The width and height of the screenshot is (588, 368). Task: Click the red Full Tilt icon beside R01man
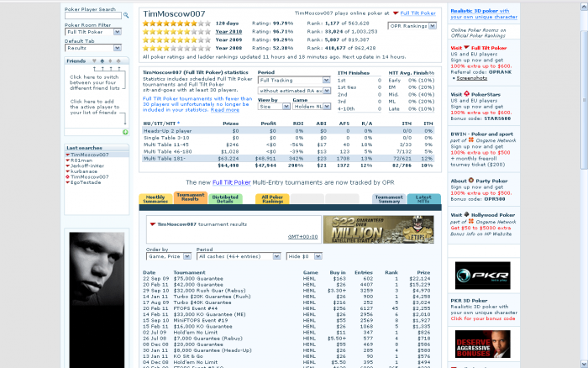click(x=67, y=160)
